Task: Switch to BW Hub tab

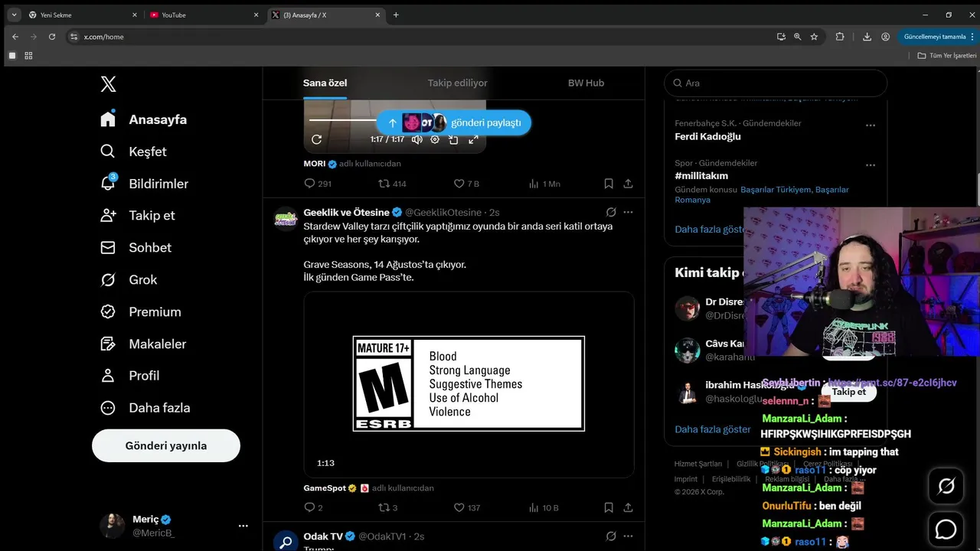Action: 586,83
